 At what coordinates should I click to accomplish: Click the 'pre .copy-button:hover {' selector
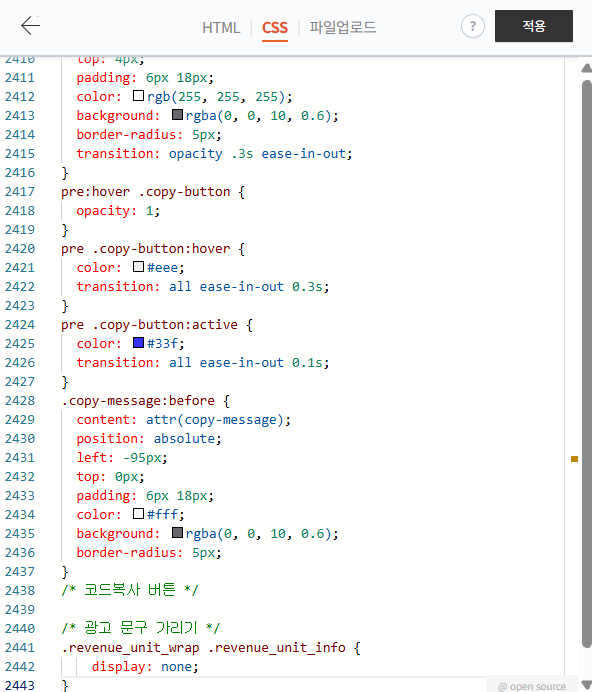(x=153, y=249)
